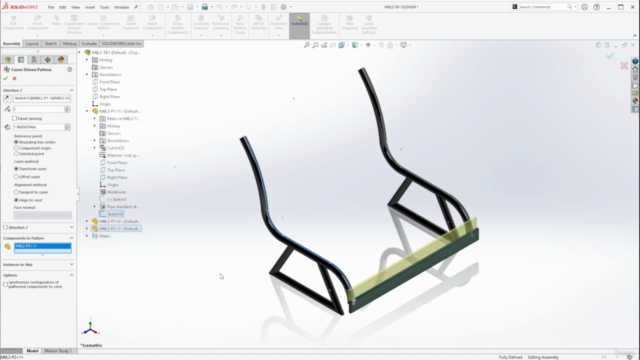
Task: Click the Search Commands field
Action: pyautogui.click(x=542, y=7)
